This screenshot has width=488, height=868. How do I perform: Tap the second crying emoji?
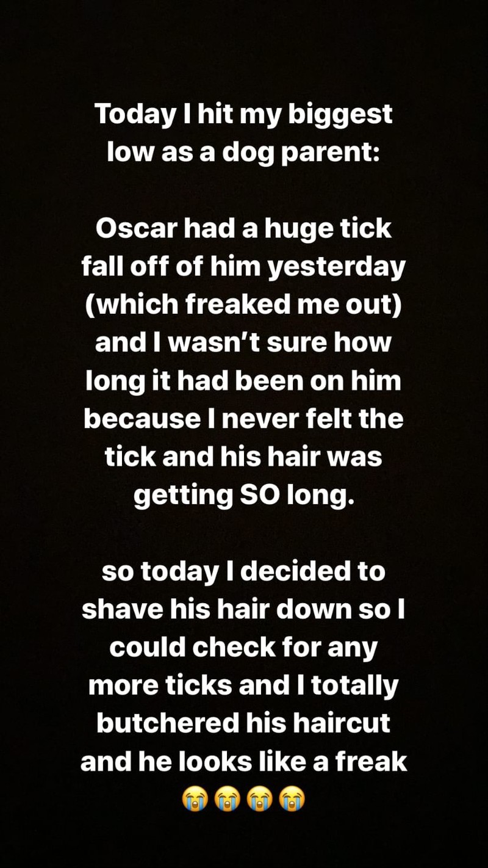(x=228, y=799)
